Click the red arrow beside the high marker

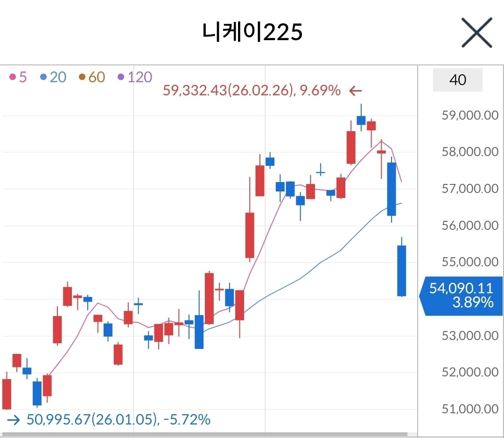(356, 91)
